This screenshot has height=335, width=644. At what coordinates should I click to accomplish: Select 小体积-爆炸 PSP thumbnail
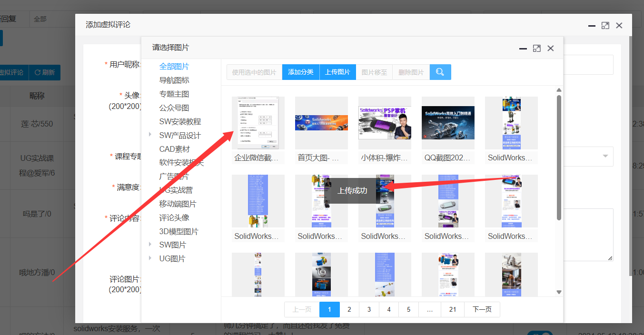point(385,123)
